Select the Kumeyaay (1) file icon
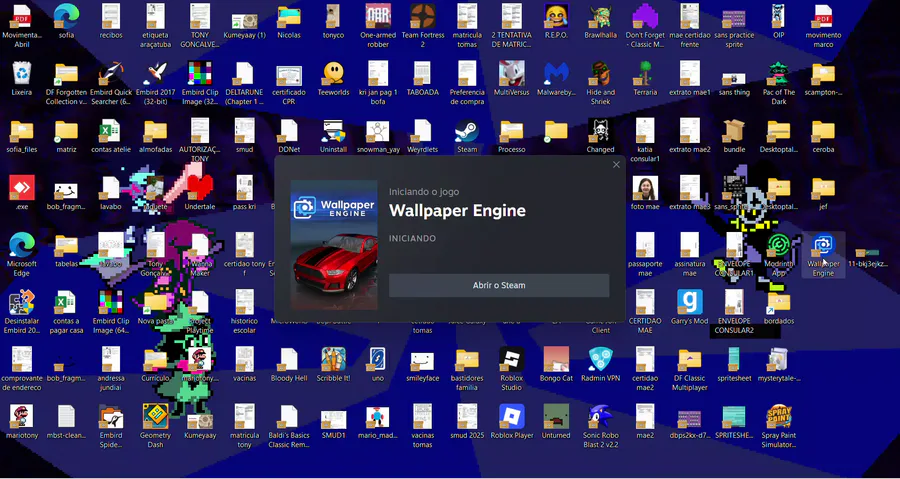The height and width of the screenshot is (479, 900). [245, 26]
